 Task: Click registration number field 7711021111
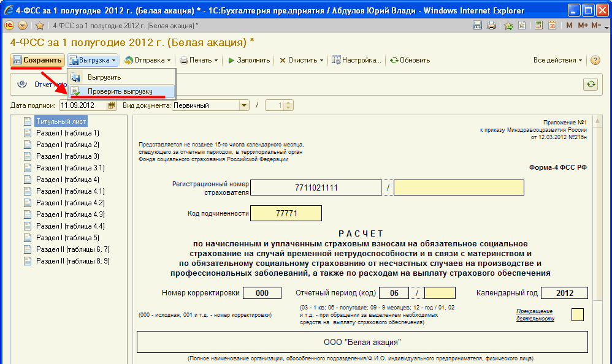point(316,188)
